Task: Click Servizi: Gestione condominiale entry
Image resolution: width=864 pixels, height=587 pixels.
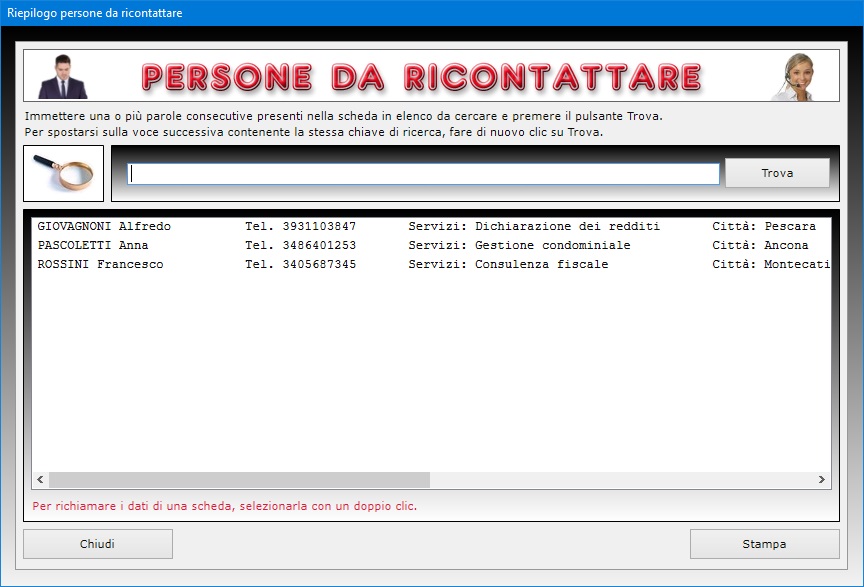Action: (519, 245)
